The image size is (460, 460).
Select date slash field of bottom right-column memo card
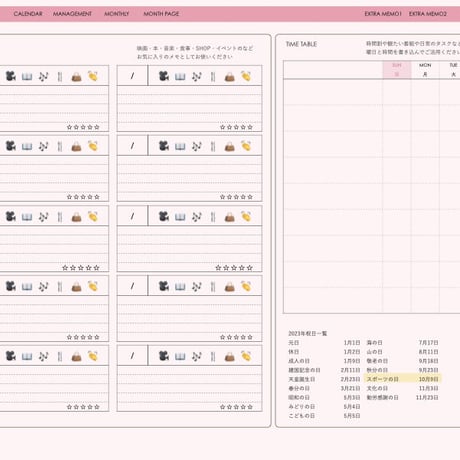pos(132,356)
